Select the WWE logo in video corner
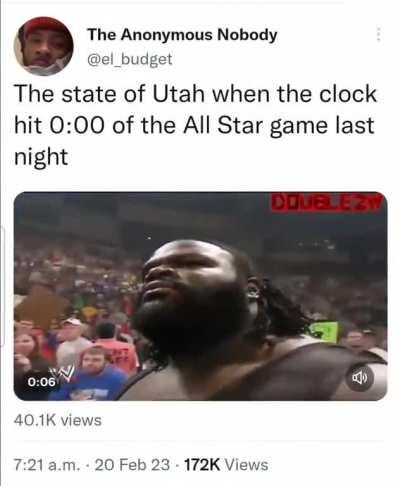 tap(65, 372)
